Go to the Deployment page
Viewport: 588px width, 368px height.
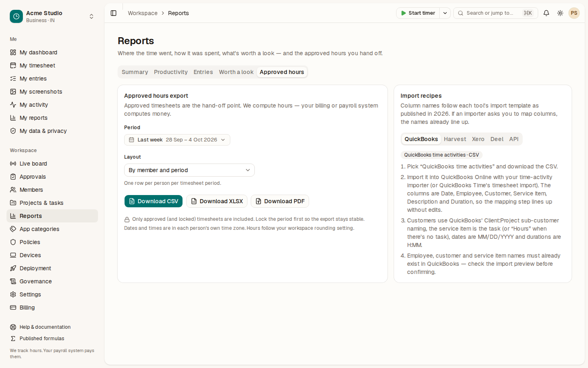coord(52,268)
